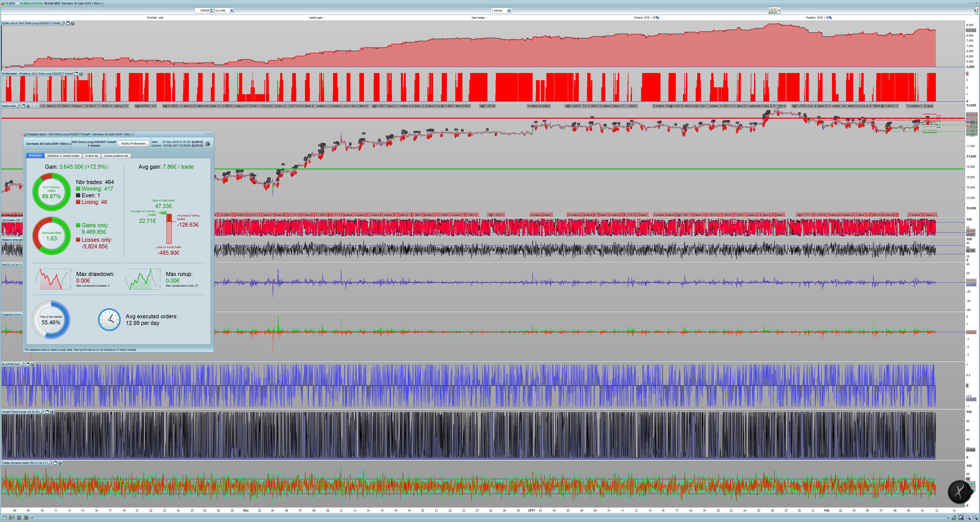Image resolution: width=980 pixels, height=522 pixels.
Task: Cancel orders icon next to Orders count
Action: (648, 18)
